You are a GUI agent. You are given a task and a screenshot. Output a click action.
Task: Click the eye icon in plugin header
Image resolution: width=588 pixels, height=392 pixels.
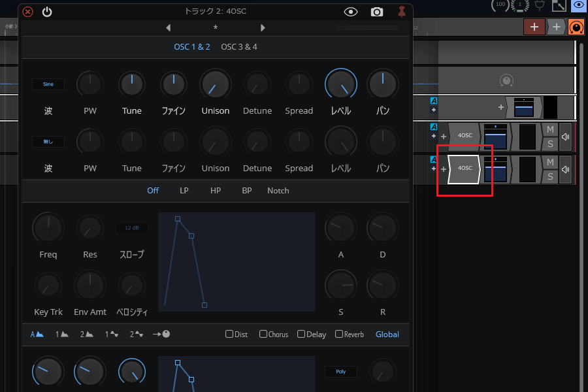351,12
